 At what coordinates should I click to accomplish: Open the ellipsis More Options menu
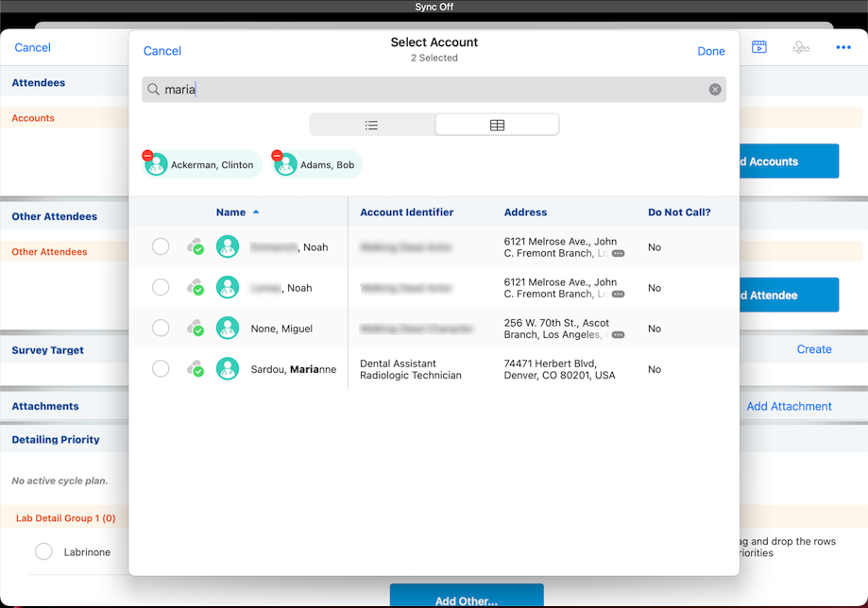coord(842,46)
